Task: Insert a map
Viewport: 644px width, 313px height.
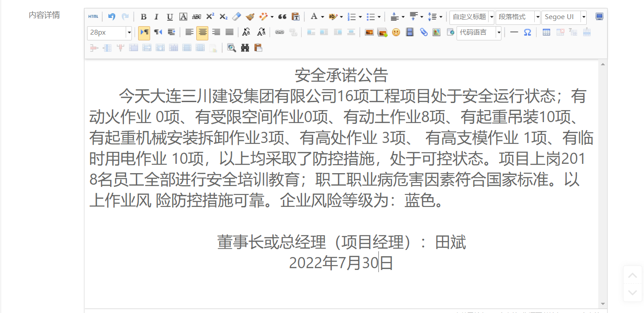Action: pyautogui.click(x=437, y=32)
